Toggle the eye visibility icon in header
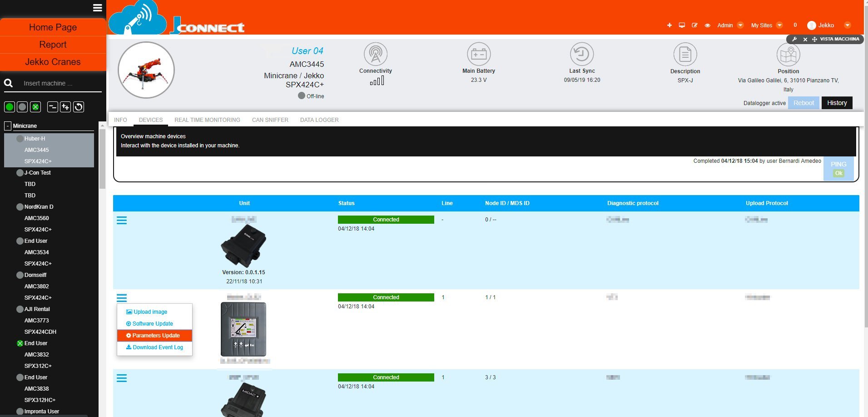This screenshot has width=868, height=417. coord(707,25)
